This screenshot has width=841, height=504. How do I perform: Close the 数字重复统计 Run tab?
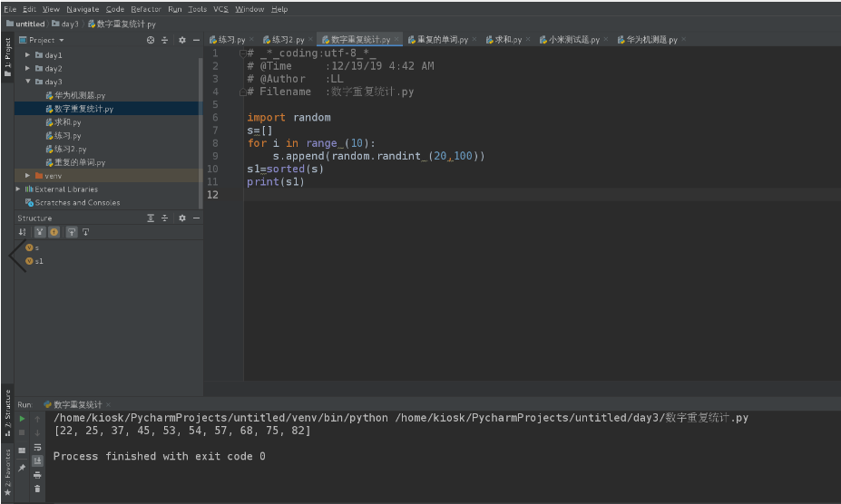pos(108,404)
